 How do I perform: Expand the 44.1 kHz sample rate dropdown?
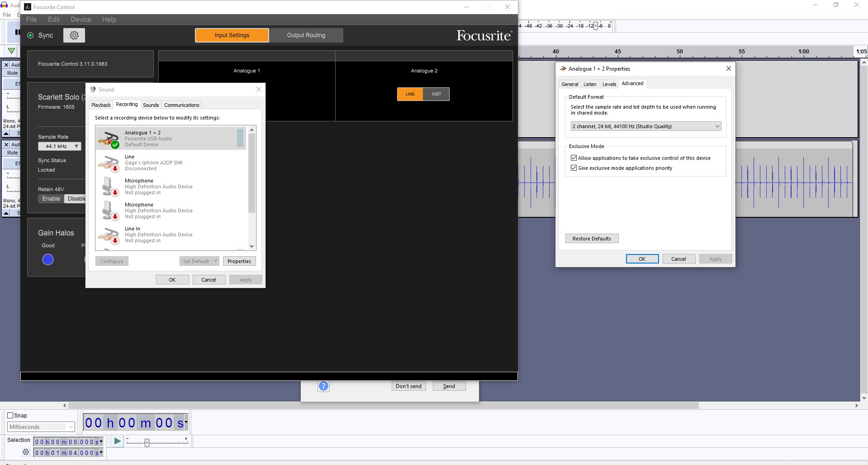click(60, 146)
